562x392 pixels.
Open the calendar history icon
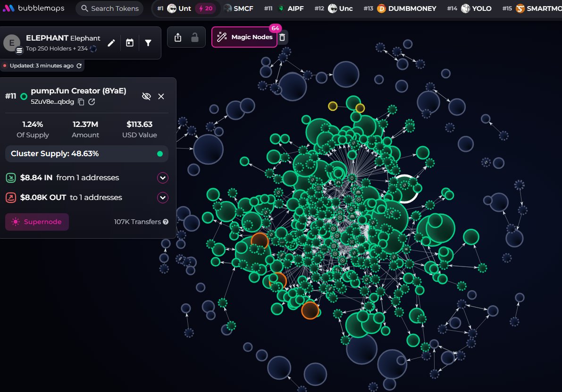(130, 43)
